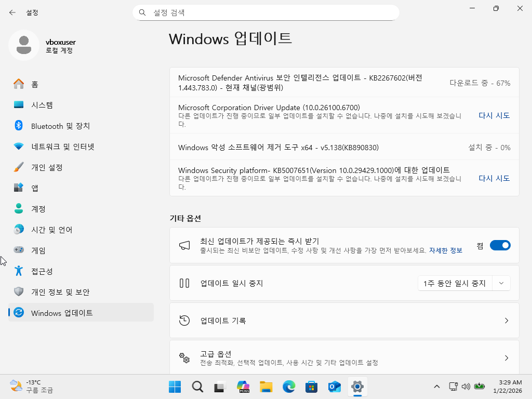Launch Microsoft 365 Copilot from taskbar
This screenshot has width=532, height=399.
[x=243, y=387]
